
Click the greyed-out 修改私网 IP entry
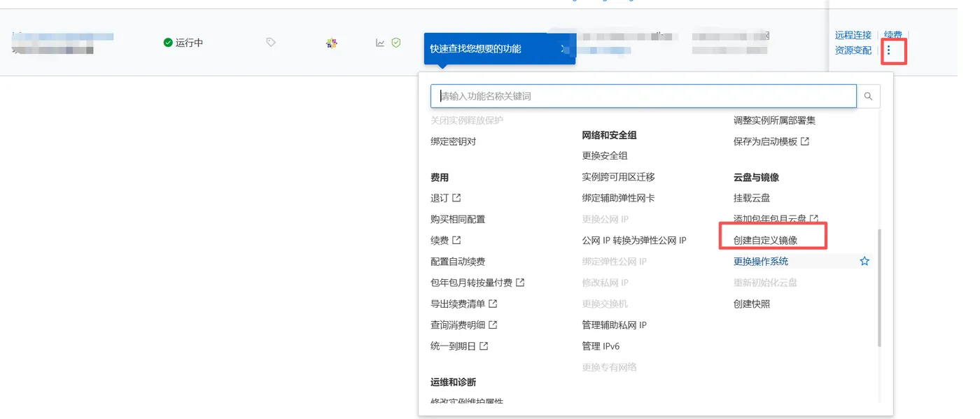pos(605,283)
